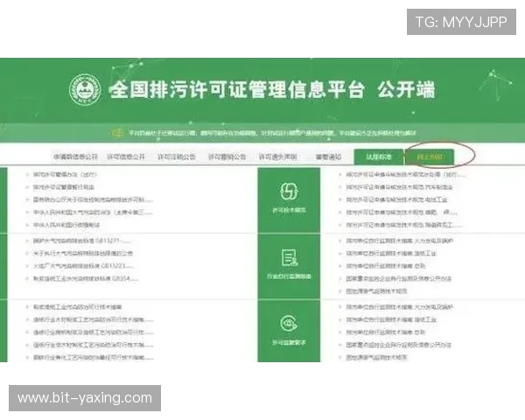The image size is (525, 420).
Task: Open 中华人民共和国大气污染防治法 link
Action: pyautogui.click(x=93, y=213)
